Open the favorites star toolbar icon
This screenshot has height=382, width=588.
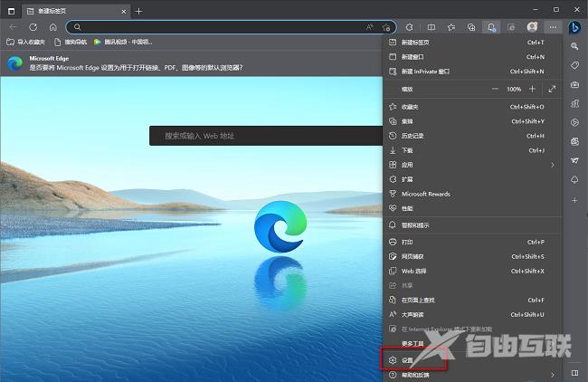tap(450, 27)
